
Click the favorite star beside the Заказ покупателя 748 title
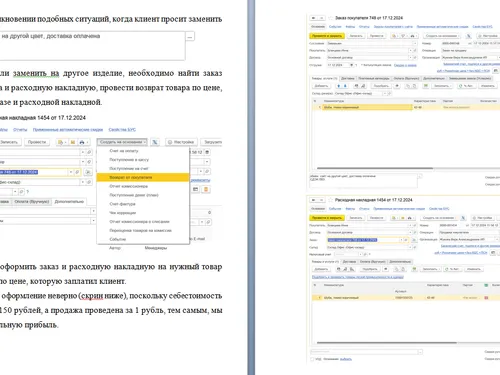tap(331, 18)
